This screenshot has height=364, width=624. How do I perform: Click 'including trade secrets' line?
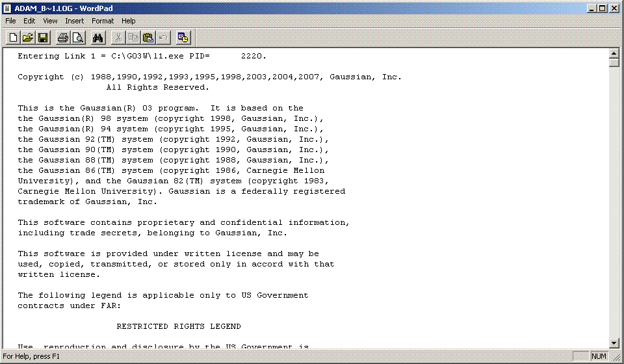[x=152, y=233]
